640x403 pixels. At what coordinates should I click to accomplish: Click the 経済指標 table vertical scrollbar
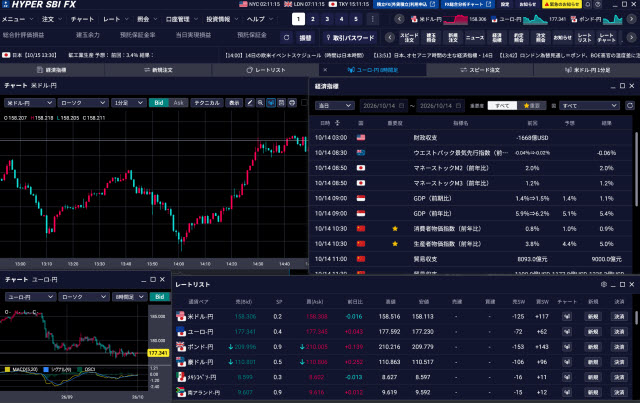pyautogui.click(x=636, y=169)
